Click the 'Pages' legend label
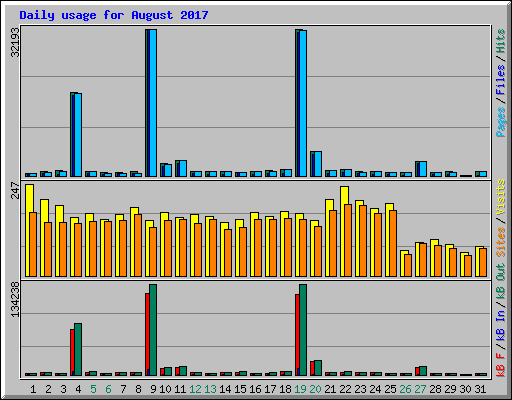512x400 pixels. [x=501, y=122]
